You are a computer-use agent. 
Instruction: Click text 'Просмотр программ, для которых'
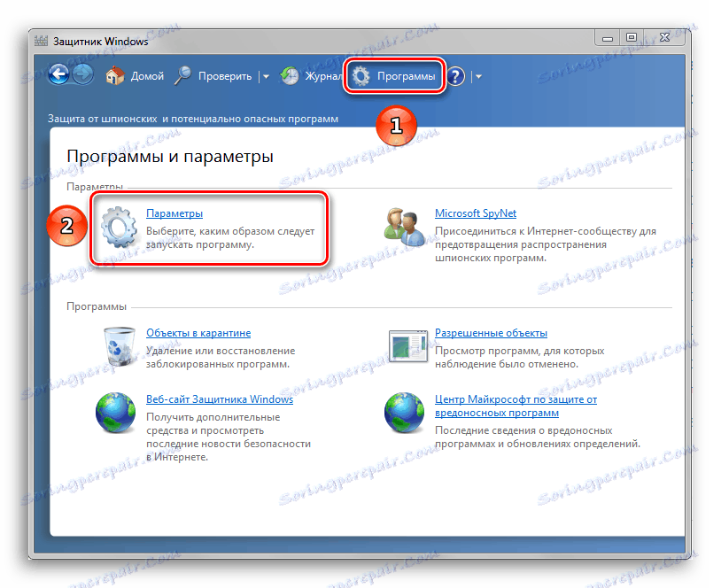[x=519, y=351]
